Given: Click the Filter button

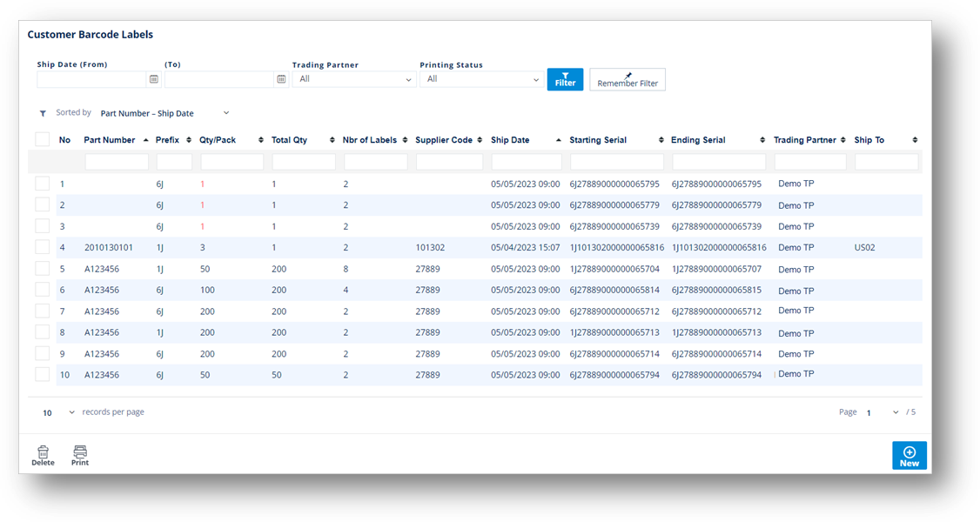Looking at the screenshot, I should pyautogui.click(x=564, y=79).
